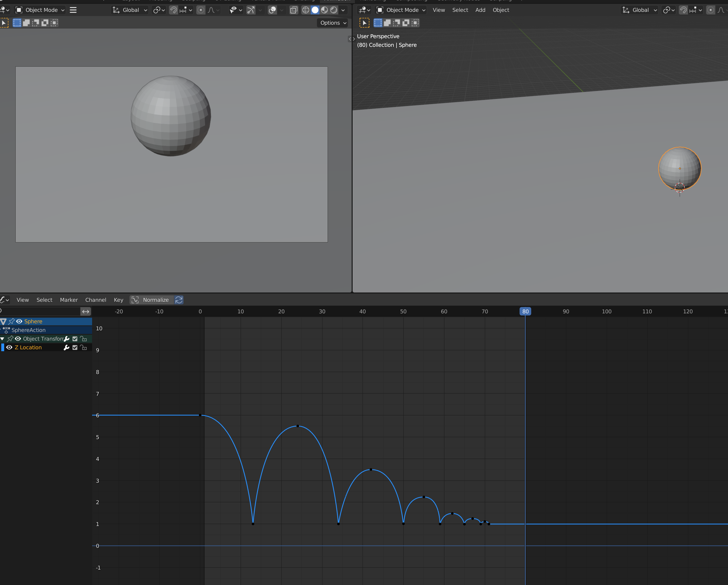
Task: Select rendered shading in left viewport
Action: pyautogui.click(x=334, y=10)
